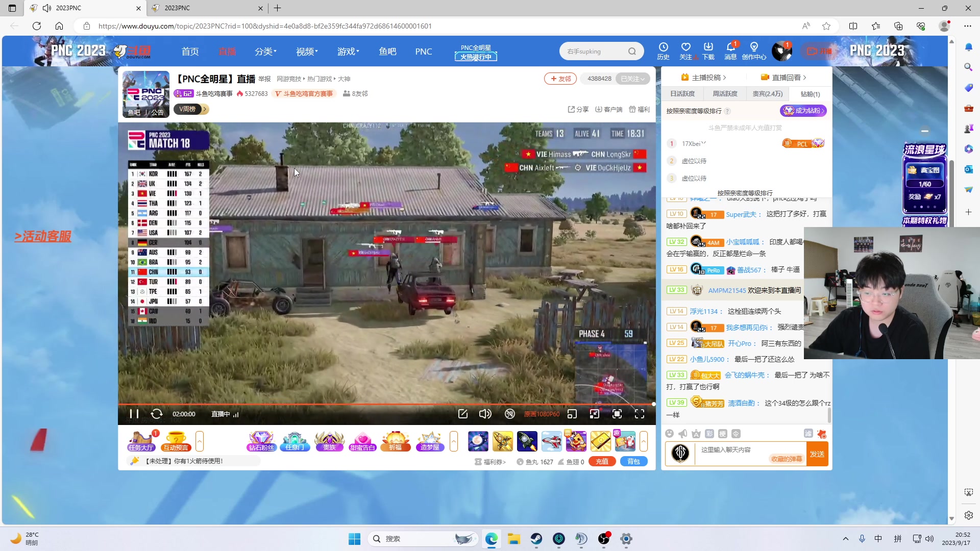This screenshot has width=980, height=551.
Task: Open 福利券 coupons link
Action: [x=491, y=462]
